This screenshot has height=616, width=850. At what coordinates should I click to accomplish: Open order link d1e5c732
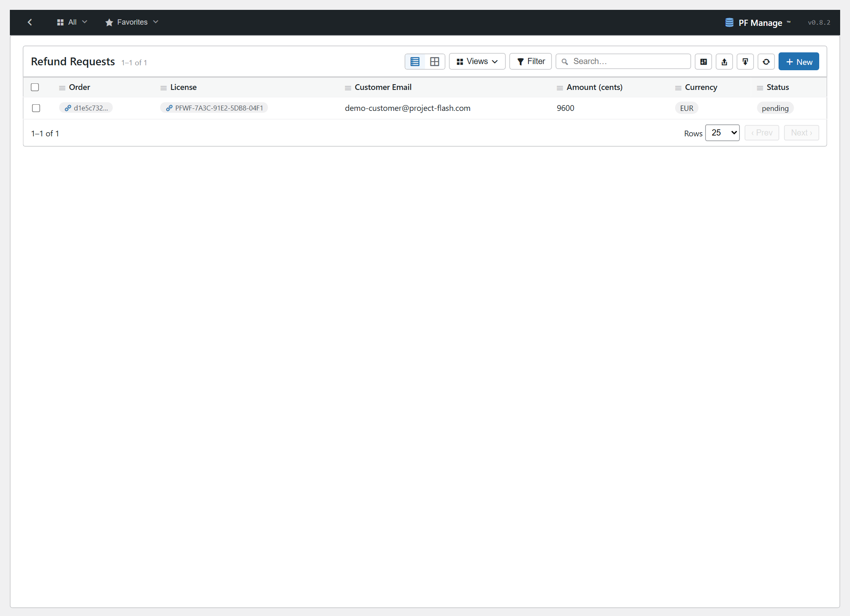[86, 108]
